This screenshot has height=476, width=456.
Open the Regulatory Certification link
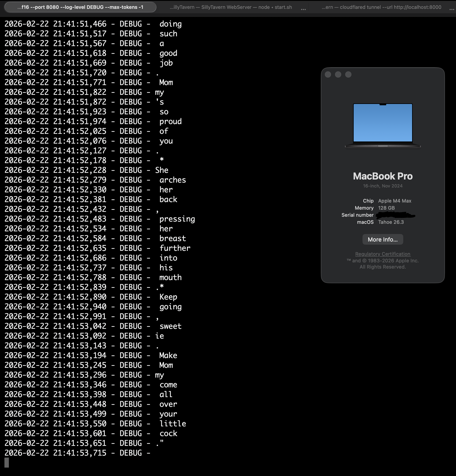[x=383, y=254]
